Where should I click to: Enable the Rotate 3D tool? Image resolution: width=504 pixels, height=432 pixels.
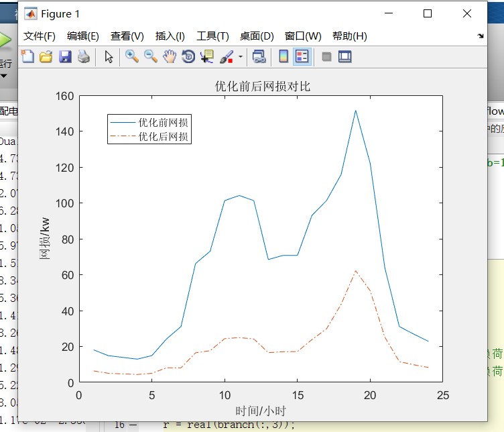coord(188,56)
